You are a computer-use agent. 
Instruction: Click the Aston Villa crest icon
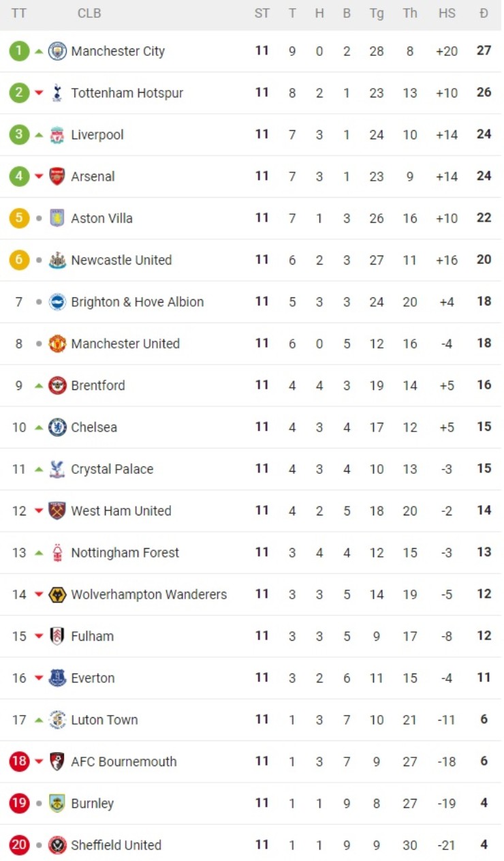tap(57, 218)
